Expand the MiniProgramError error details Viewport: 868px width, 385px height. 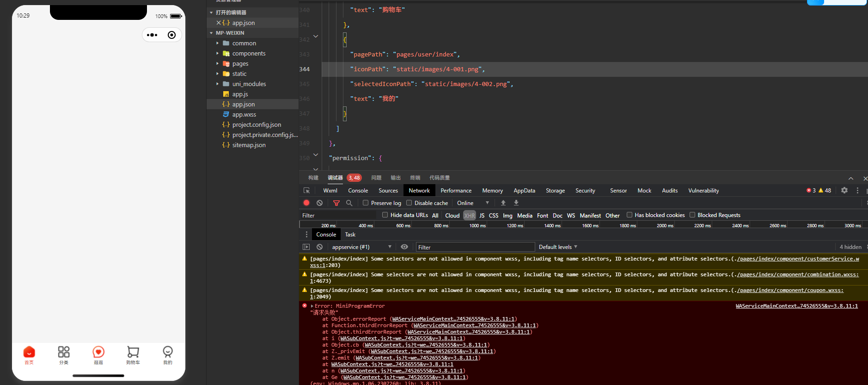312,306
